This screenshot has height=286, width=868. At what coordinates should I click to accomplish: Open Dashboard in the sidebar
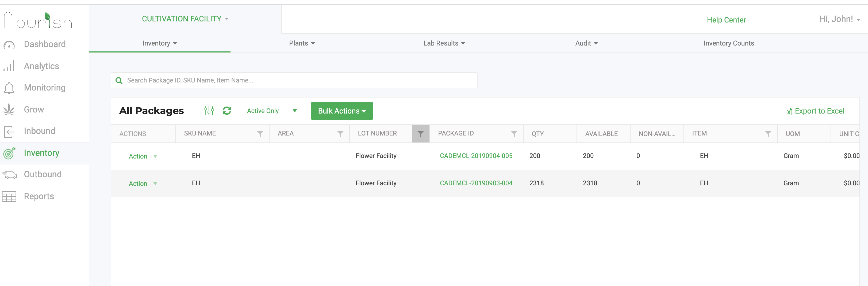[45, 44]
